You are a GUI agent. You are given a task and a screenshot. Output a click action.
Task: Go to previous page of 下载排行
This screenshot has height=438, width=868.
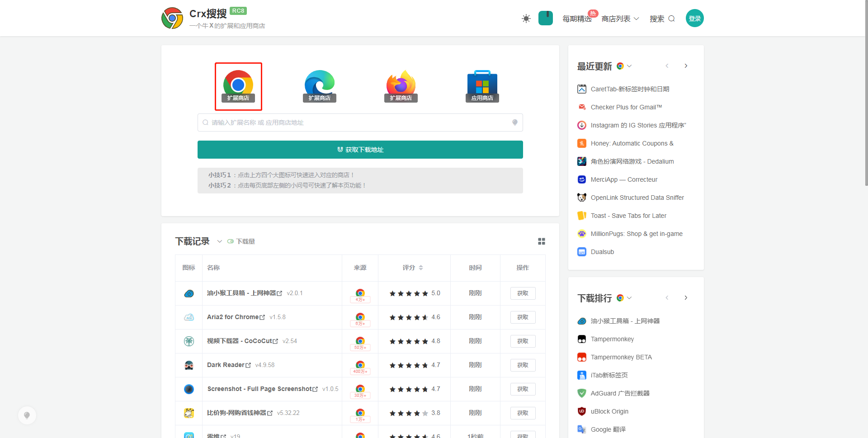667,298
